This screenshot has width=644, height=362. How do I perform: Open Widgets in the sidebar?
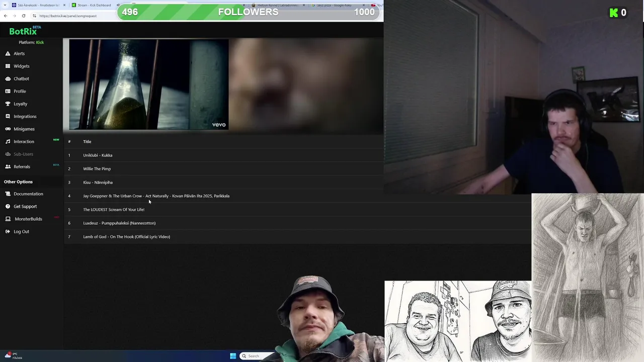coord(22,66)
